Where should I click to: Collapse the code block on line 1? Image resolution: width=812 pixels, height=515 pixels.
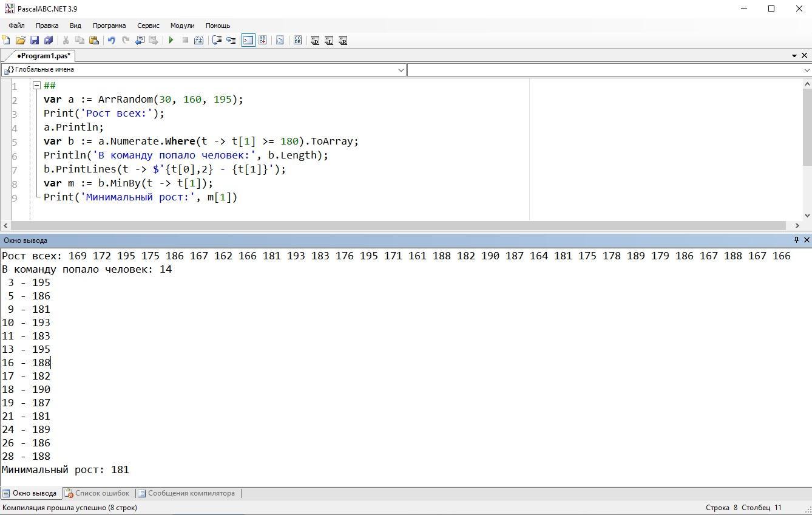(x=36, y=86)
